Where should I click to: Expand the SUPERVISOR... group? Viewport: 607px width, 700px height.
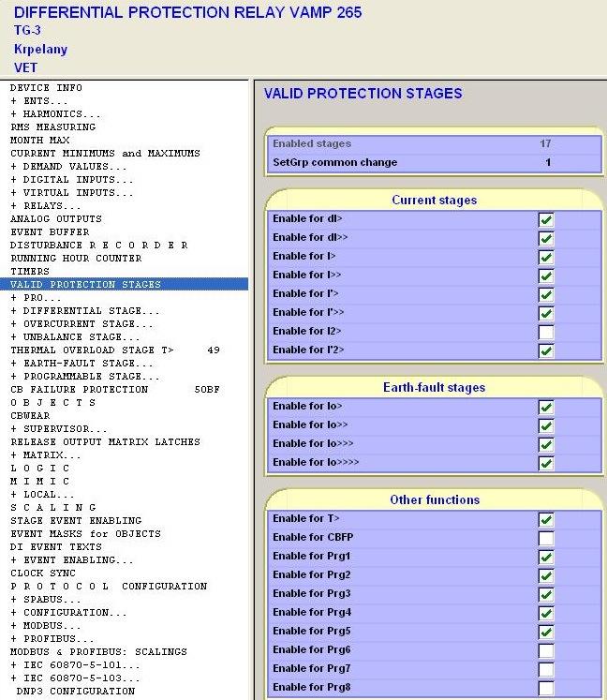(x=59, y=429)
